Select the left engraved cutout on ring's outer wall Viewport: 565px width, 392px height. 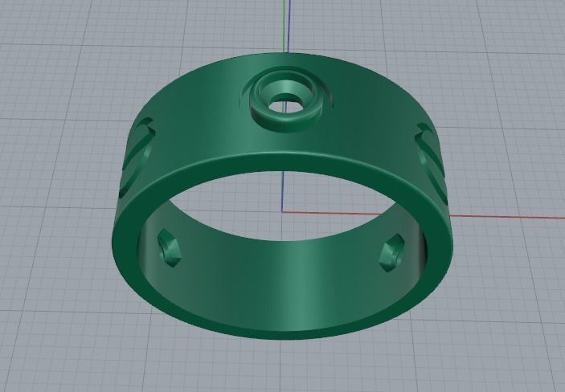138,157
